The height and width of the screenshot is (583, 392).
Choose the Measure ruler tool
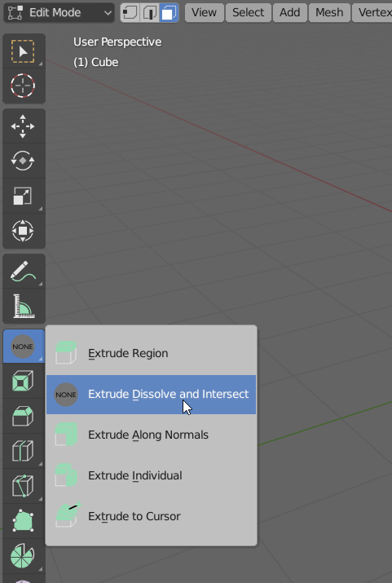point(24,306)
